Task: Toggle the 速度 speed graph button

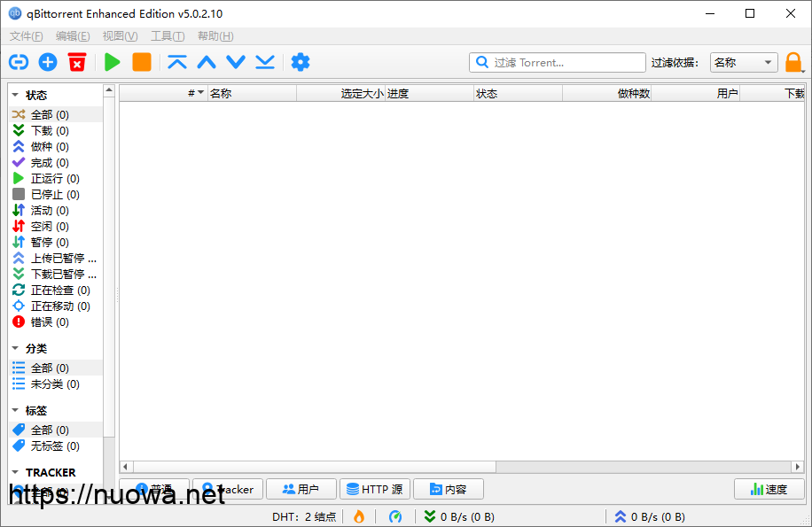Action: (769, 489)
